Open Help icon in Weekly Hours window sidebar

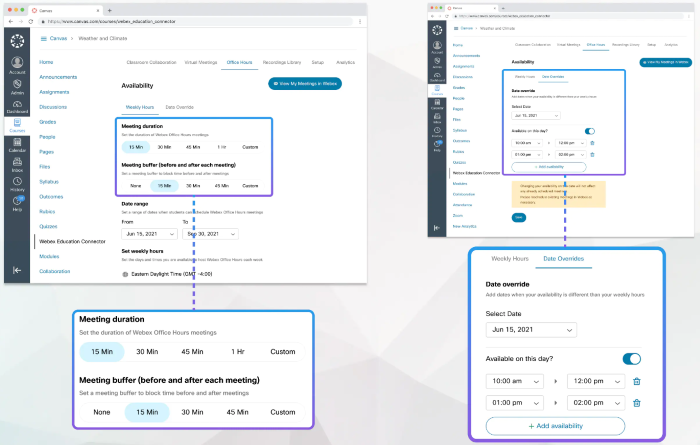pyautogui.click(x=17, y=204)
